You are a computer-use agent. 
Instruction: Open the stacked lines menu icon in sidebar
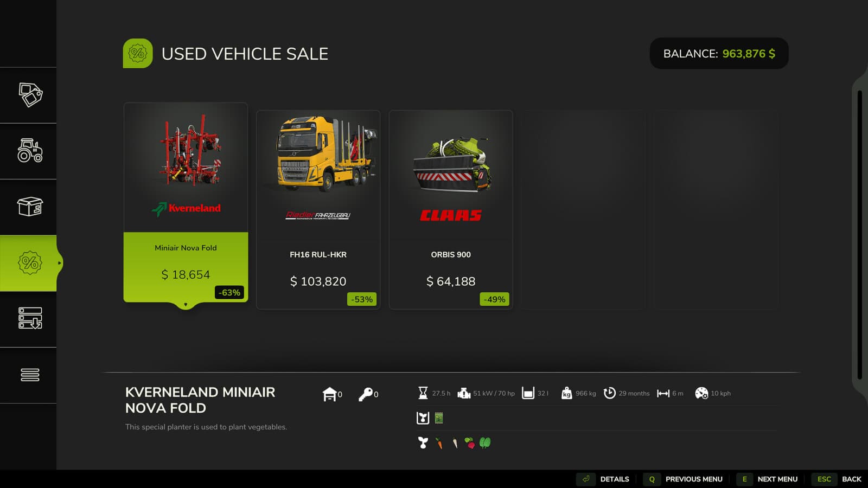(30, 375)
